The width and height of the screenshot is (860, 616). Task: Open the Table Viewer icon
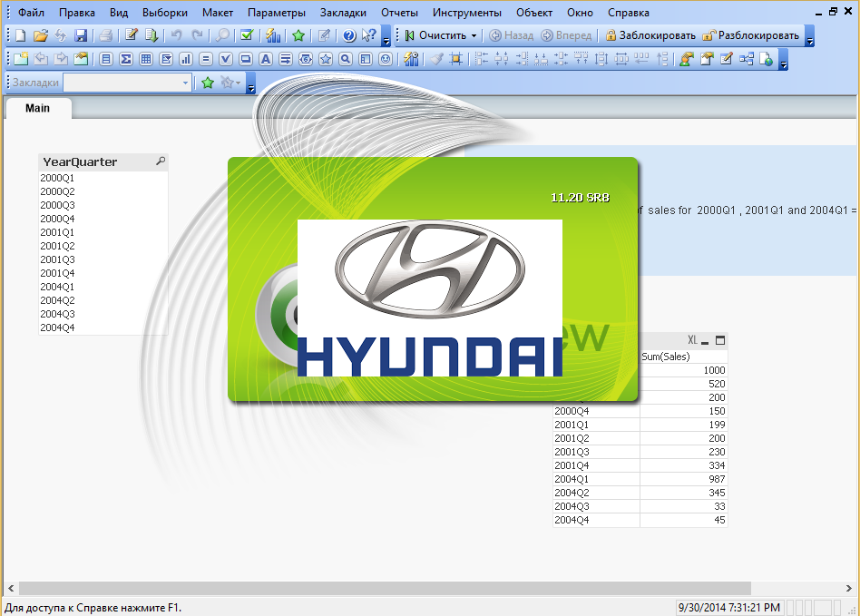coord(746,59)
